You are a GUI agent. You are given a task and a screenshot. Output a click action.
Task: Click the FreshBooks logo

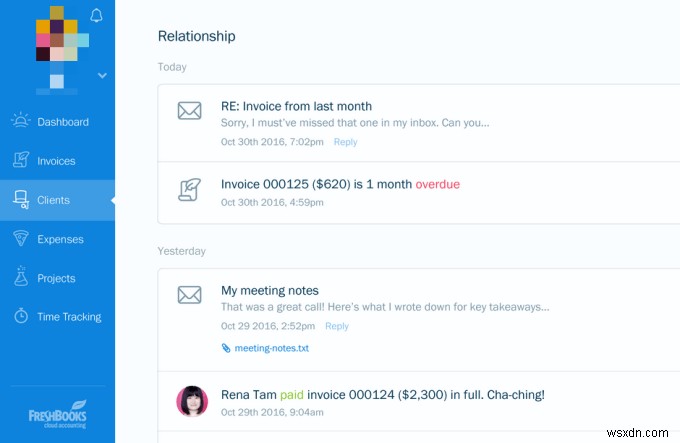point(58,414)
